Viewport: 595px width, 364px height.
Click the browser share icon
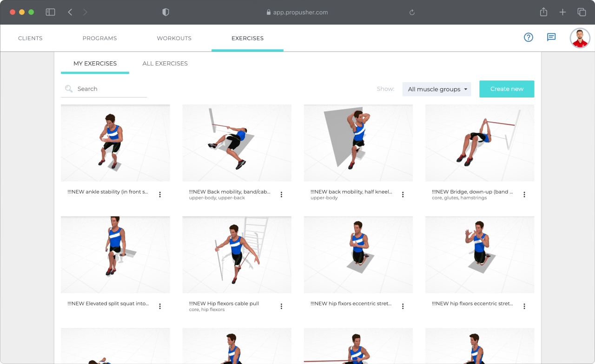(x=543, y=13)
